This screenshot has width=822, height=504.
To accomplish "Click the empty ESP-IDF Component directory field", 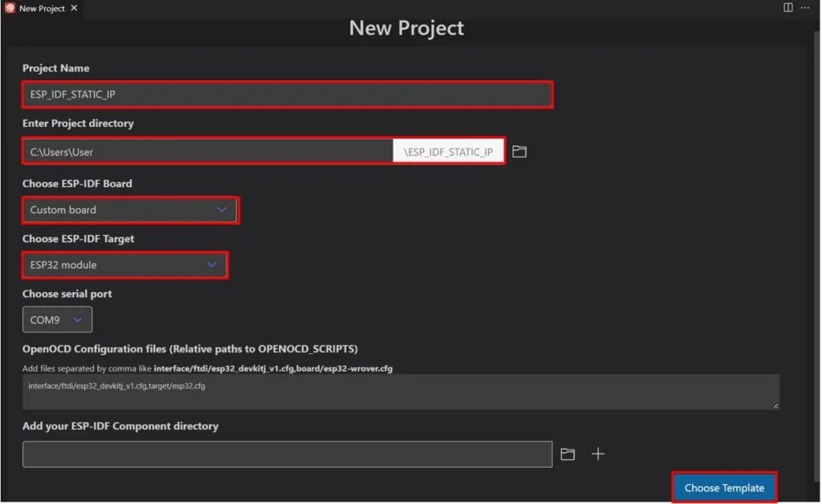I will point(286,453).
